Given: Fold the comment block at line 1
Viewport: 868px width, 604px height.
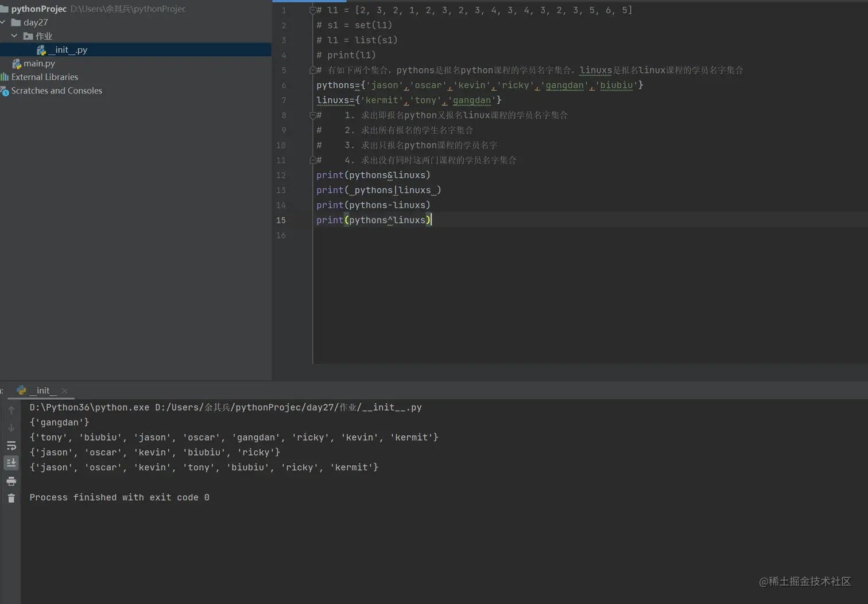Looking at the screenshot, I should click(x=313, y=10).
